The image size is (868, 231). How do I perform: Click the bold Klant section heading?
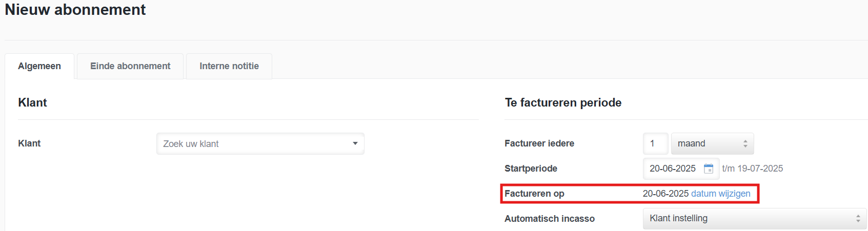tap(32, 102)
